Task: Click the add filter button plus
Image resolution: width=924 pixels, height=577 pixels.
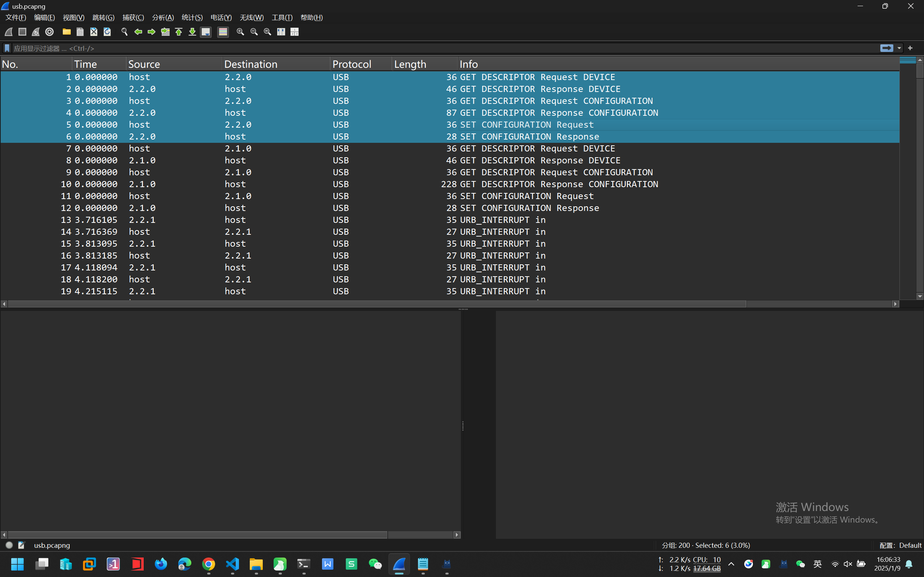Action: tap(910, 48)
